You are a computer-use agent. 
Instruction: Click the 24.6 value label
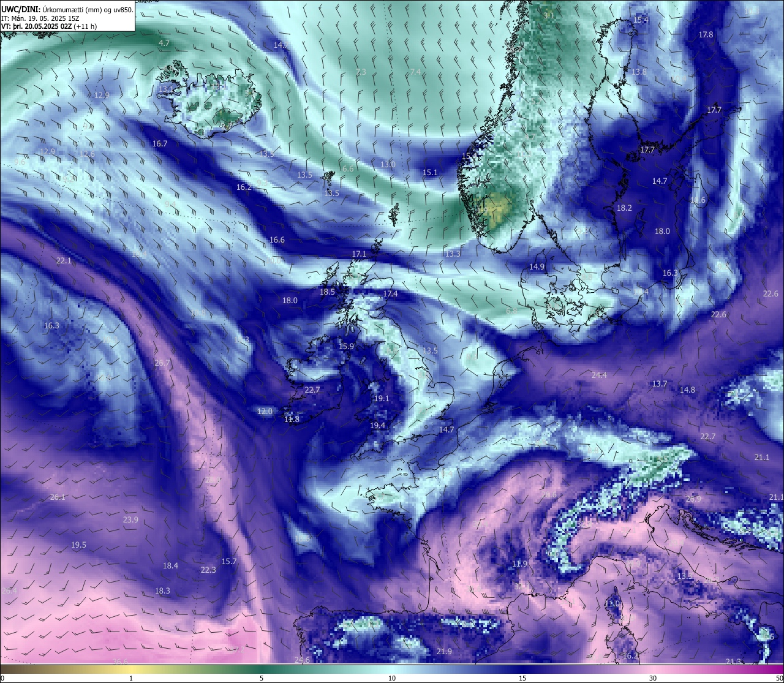[302, 660]
